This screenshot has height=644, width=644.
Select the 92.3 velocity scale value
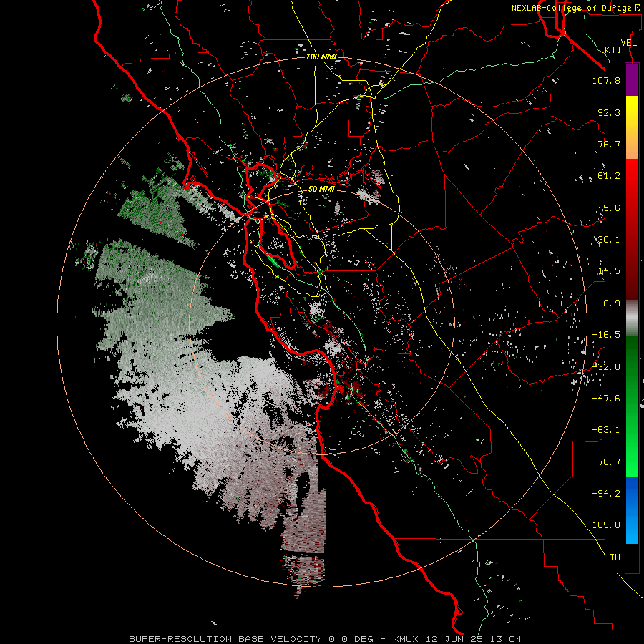[x=609, y=112]
